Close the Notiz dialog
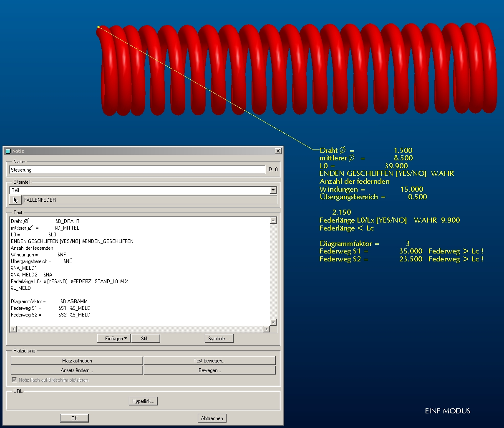 [278, 151]
